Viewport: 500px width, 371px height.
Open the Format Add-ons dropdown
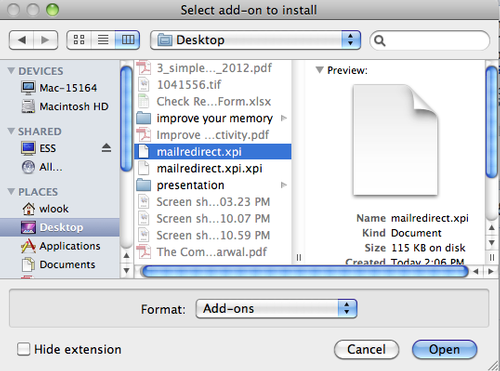click(276, 309)
